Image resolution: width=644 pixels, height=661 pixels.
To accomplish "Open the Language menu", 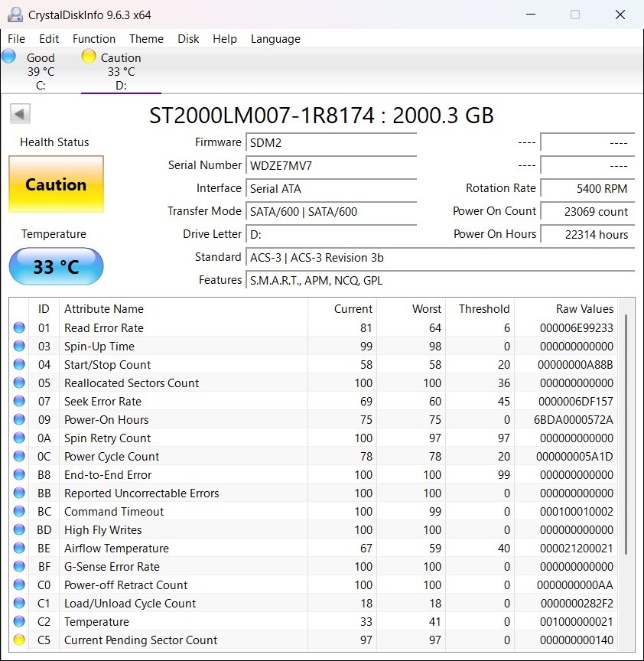I will pyautogui.click(x=275, y=38).
